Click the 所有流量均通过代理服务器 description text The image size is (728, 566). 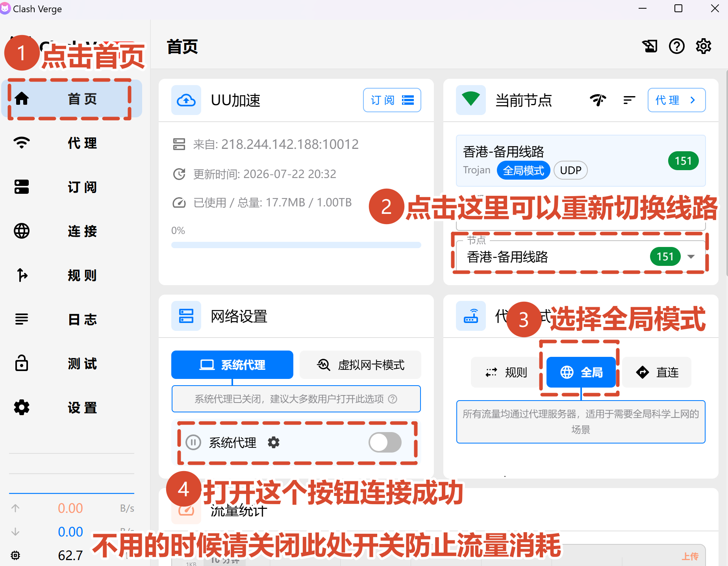pos(581,421)
